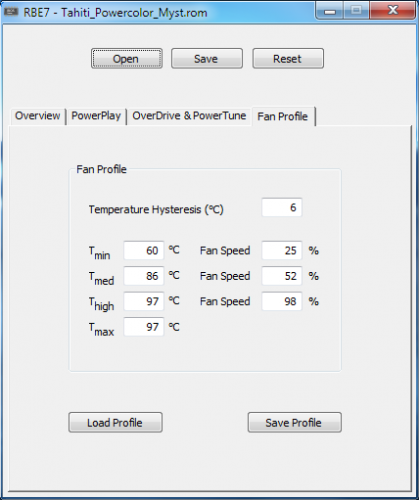Select the Fan Profile tab
Screen dimensions: 419x500
click(x=283, y=116)
